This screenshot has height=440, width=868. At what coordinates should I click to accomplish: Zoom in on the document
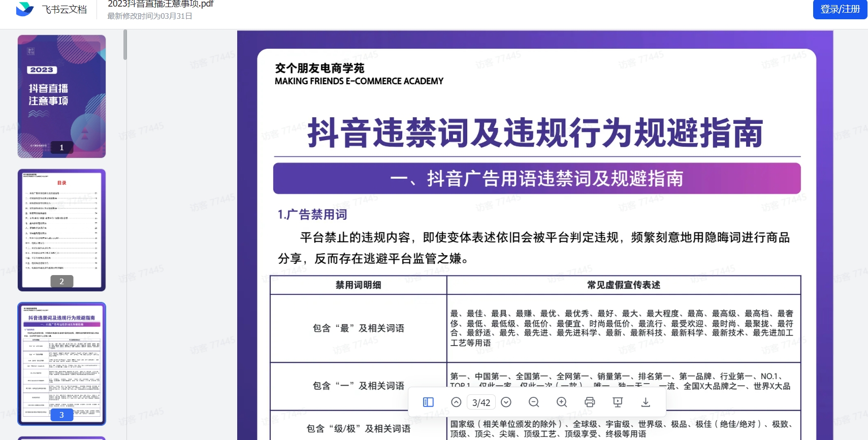coord(562,402)
